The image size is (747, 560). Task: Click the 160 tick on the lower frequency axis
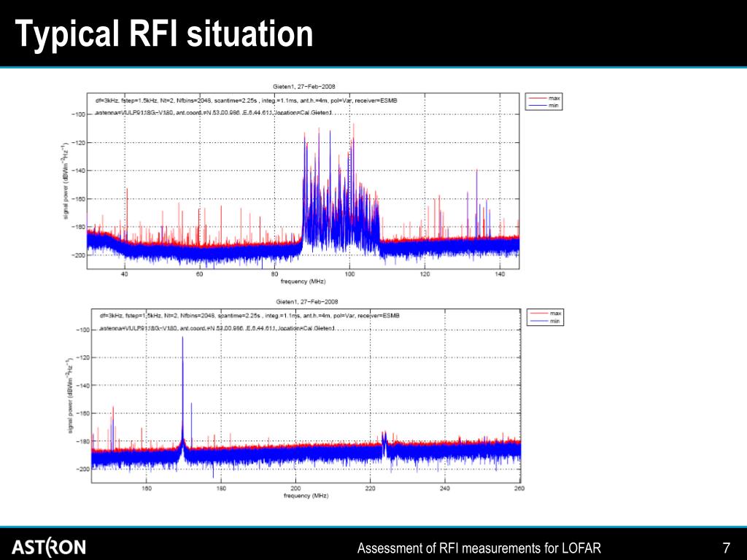pos(146,489)
